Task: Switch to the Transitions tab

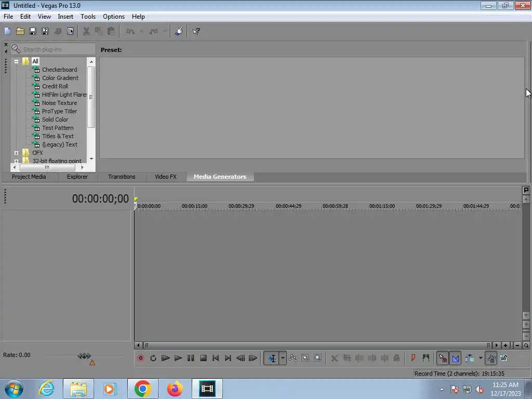Action: coord(122,177)
